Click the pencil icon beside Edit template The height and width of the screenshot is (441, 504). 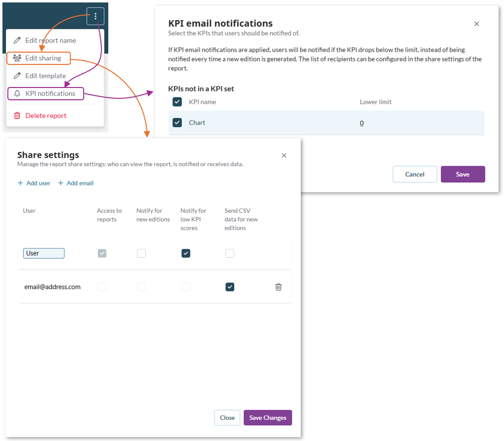[17, 76]
